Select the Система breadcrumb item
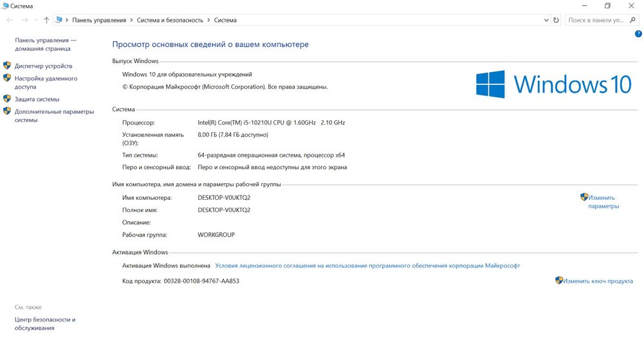Viewport: 644px width, 340px height. tap(225, 20)
